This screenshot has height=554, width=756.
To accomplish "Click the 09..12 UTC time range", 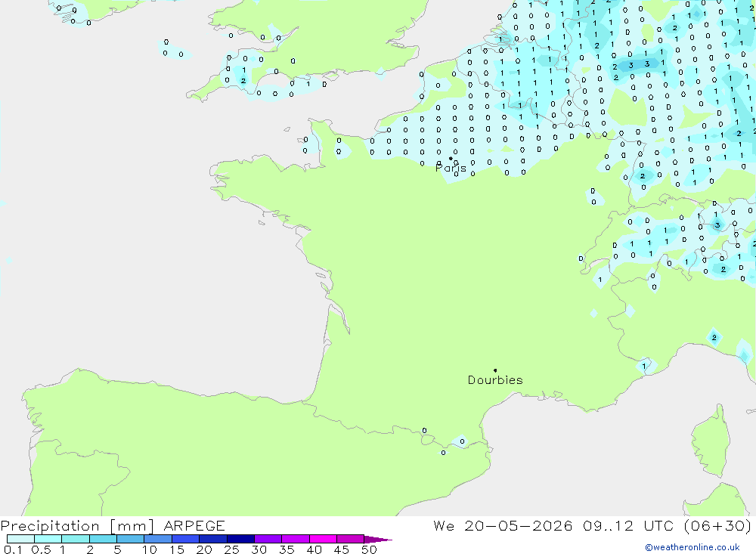I will 628,526.
